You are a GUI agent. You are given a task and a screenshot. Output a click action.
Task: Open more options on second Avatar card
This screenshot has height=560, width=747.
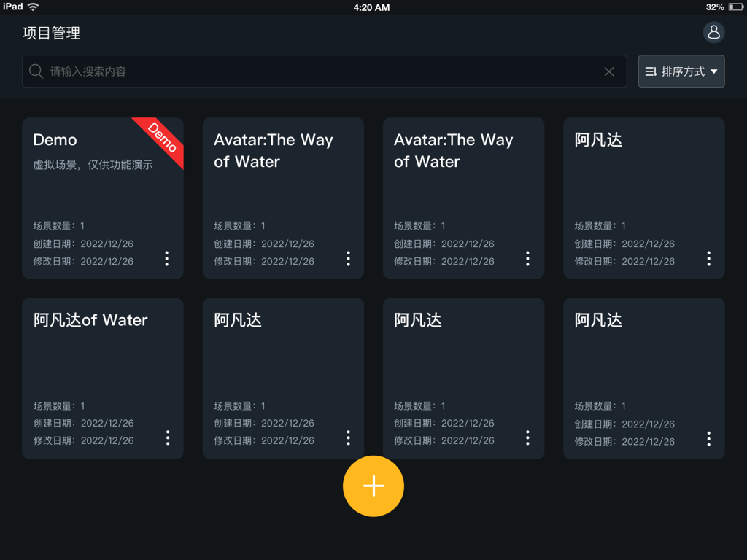527,258
